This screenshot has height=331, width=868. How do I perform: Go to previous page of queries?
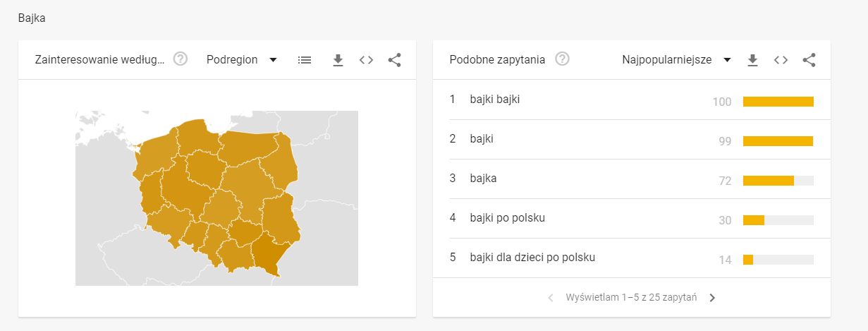tap(551, 298)
